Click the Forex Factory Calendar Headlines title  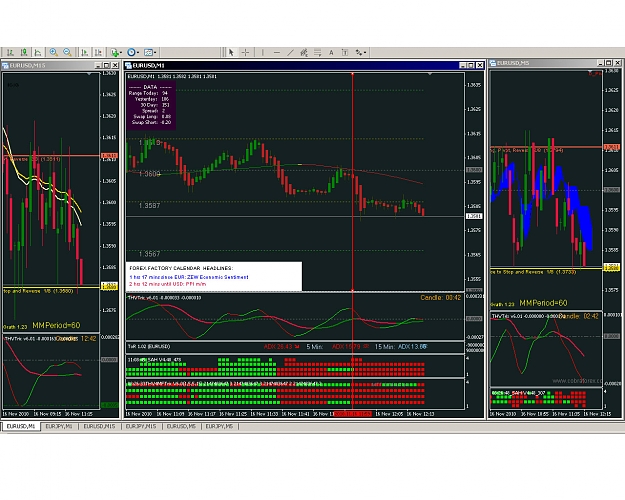pyautogui.click(x=181, y=268)
